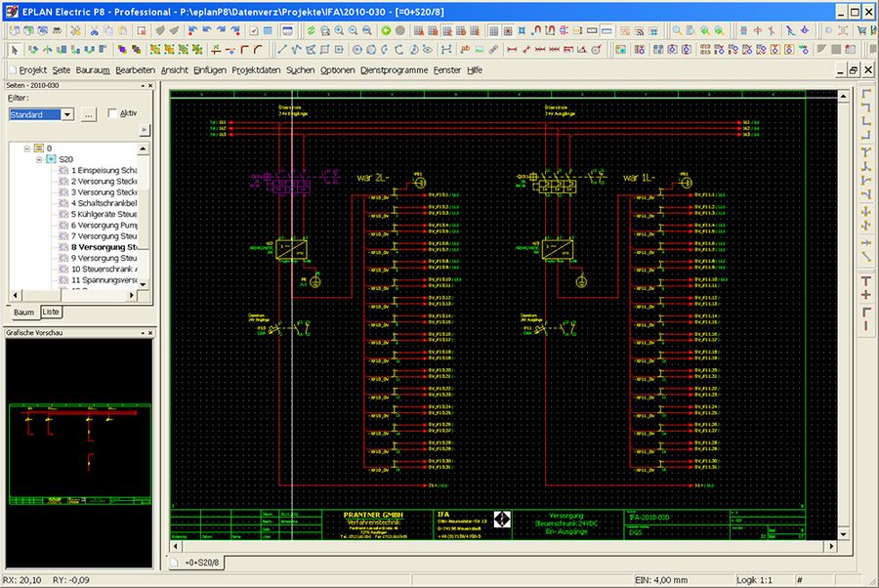This screenshot has height=588, width=879.
Task: Select the linear Dimension tool
Action: 512,50
